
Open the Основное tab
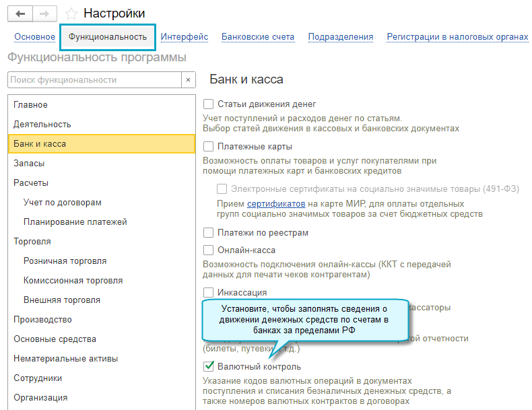click(x=34, y=36)
